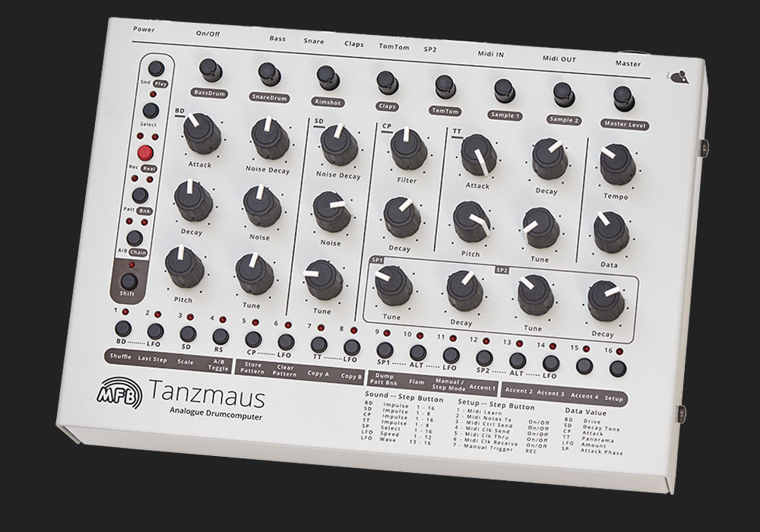
Task: Click the Rimshot level knob
Action: click(x=327, y=78)
